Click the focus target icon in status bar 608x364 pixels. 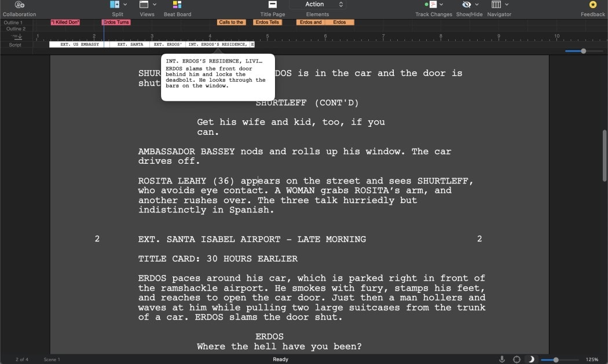[517, 359]
